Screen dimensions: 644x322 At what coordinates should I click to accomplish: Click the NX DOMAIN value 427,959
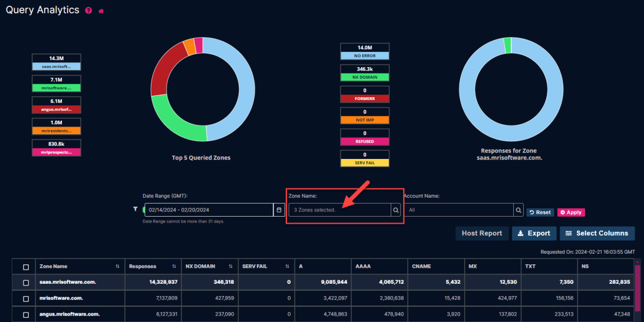[224, 298]
